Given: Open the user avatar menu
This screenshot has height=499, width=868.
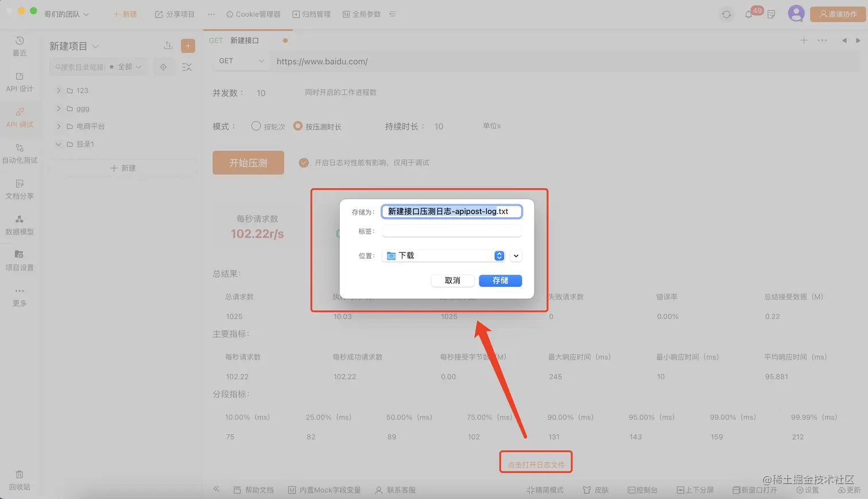Looking at the screenshot, I should point(796,13).
